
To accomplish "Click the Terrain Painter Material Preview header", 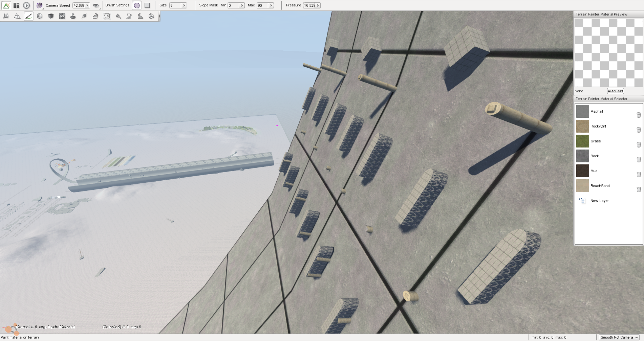I will tap(608, 14).
